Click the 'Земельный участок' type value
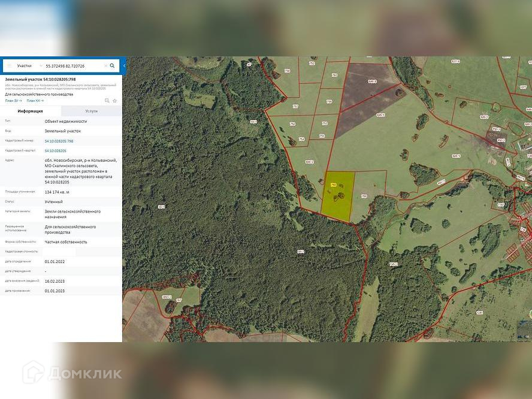532x399 pixels. pyautogui.click(x=63, y=131)
